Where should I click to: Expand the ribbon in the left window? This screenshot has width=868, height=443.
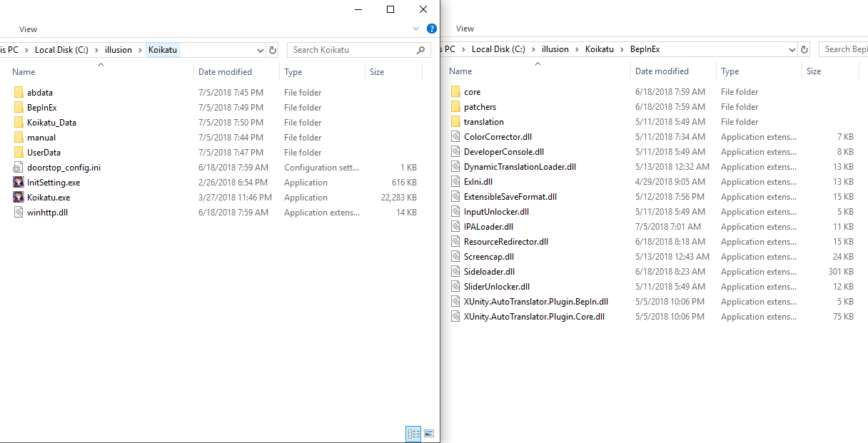[x=417, y=29]
